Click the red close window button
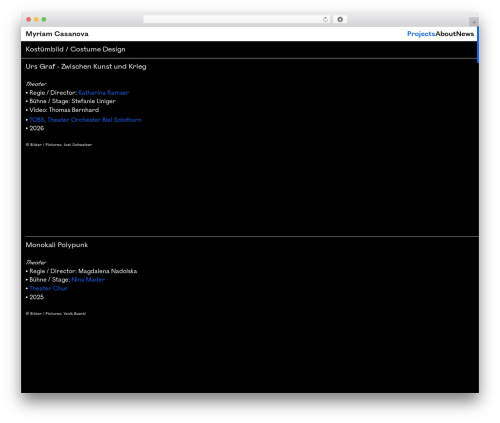This screenshot has height=423, width=500. tap(29, 19)
